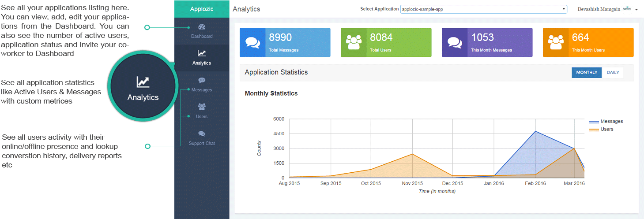The image size is (644, 219).
Task: Click the Analytics page title
Action: click(246, 9)
